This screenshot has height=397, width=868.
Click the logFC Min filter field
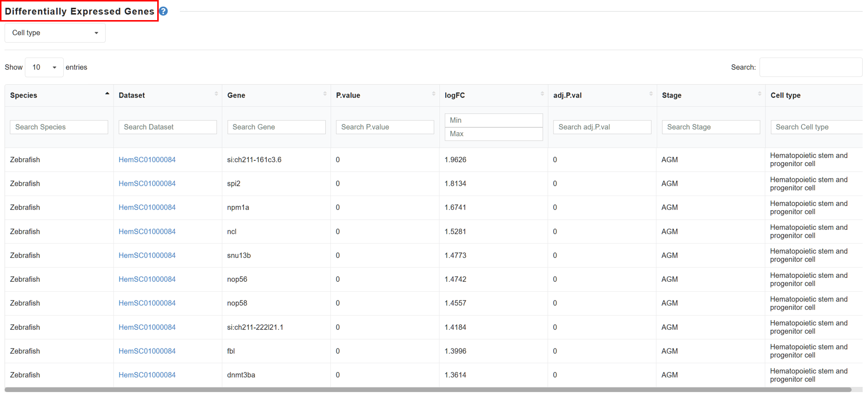click(x=494, y=120)
